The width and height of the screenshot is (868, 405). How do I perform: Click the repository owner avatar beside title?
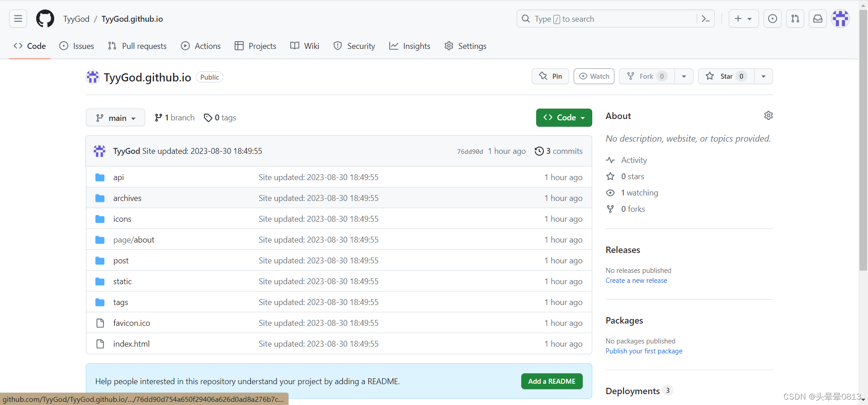pyautogui.click(x=93, y=77)
